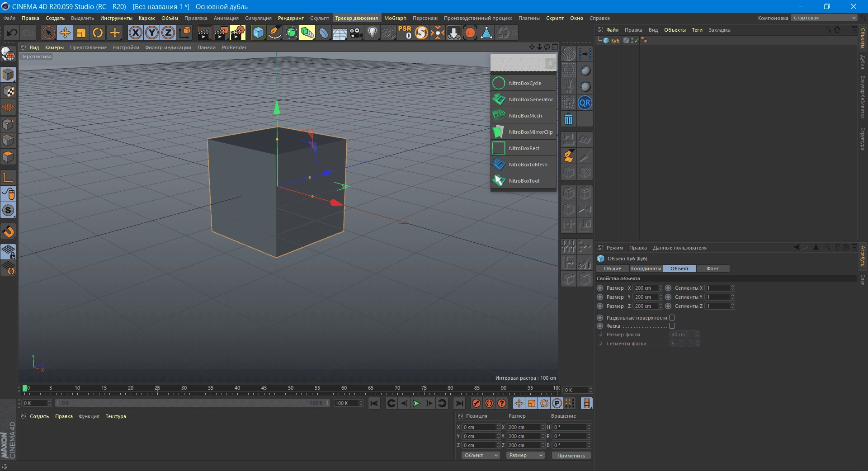The width and height of the screenshot is (868, 471).
Task: Run NitroBoxToMesh from the plugin palette
Action: click(524, 165)
